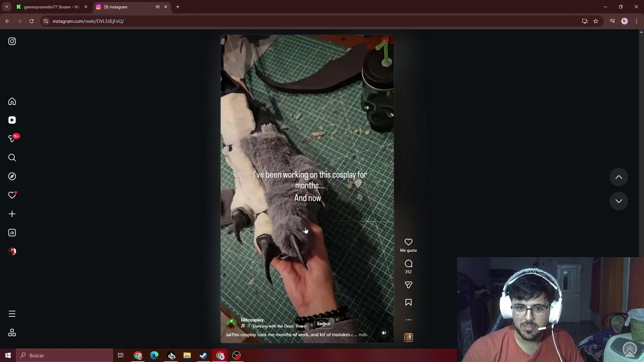Open the tab search dropdown arrow
Image resolution: width=644 pixels, height=362 pixels.
click(7, 7)
